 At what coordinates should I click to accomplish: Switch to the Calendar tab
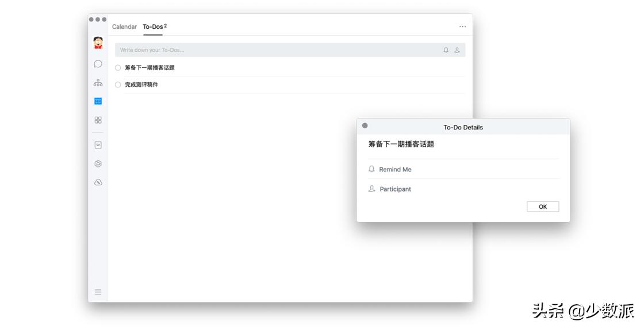click(124, 26)
